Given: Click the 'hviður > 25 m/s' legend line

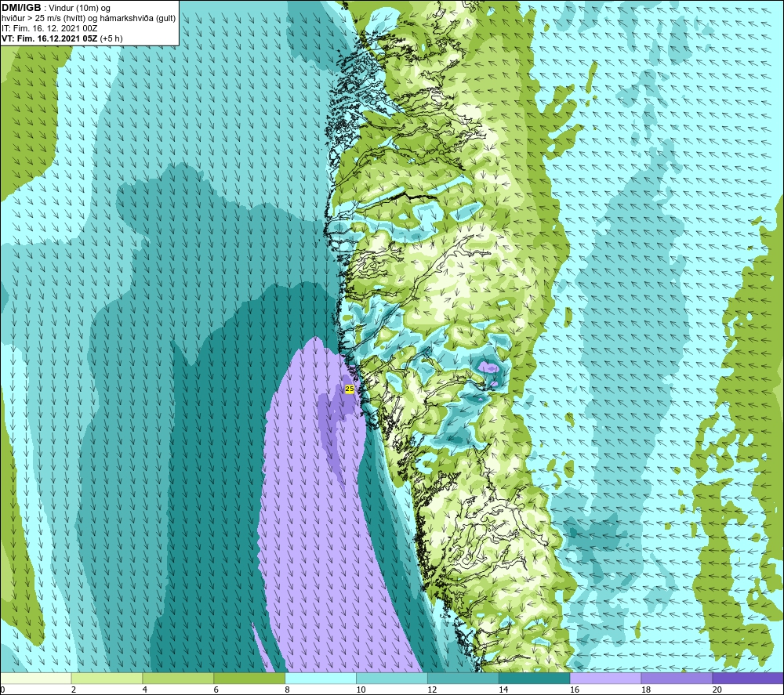Looking at the screenshot, I should point(89,19).
